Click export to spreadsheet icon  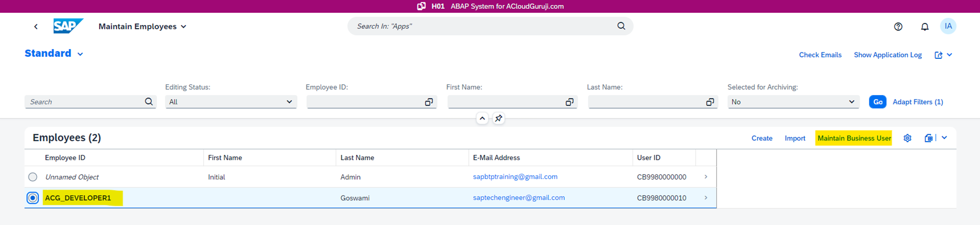coord(928,138)
